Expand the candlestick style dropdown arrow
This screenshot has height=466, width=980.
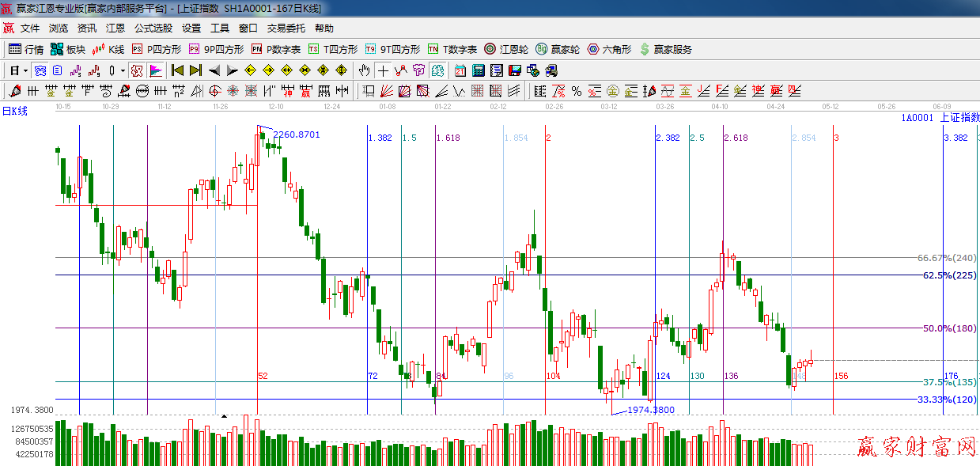[x=122, y=70]
